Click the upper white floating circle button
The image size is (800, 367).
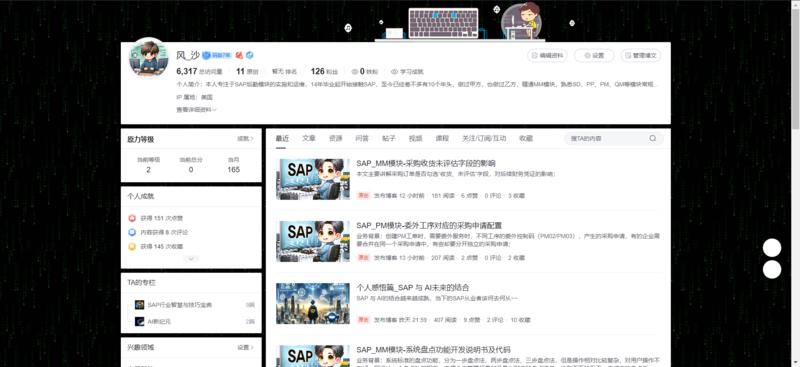[x=772, y=248]
